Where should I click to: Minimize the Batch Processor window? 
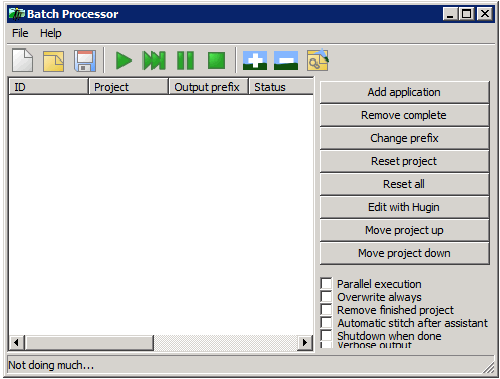[x=450, y=14]
